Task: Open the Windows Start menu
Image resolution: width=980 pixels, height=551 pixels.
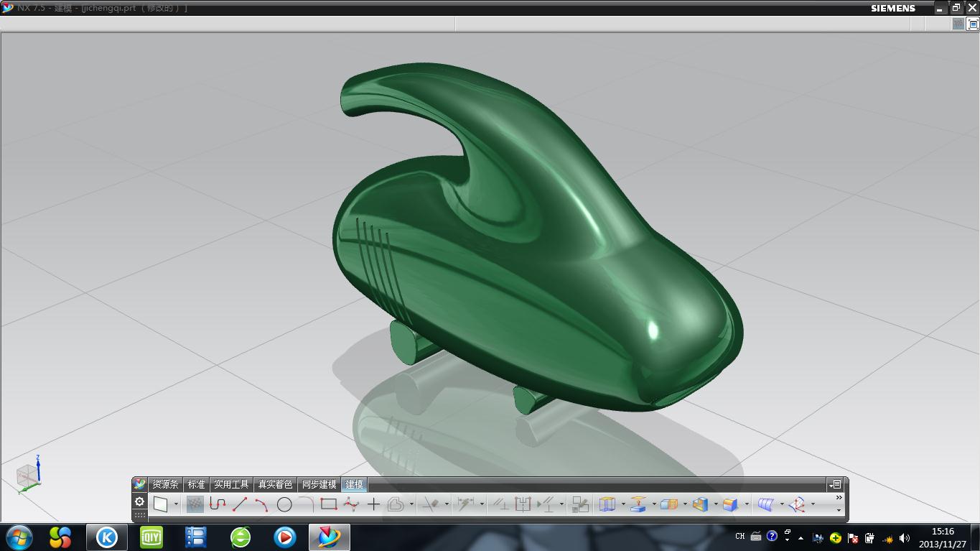Action: 19,537
